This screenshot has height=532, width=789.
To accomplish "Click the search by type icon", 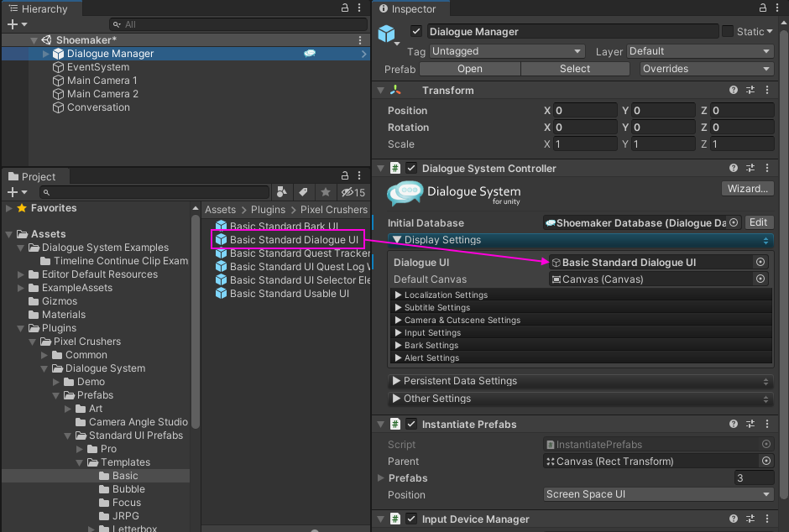I will click(282, 192).
